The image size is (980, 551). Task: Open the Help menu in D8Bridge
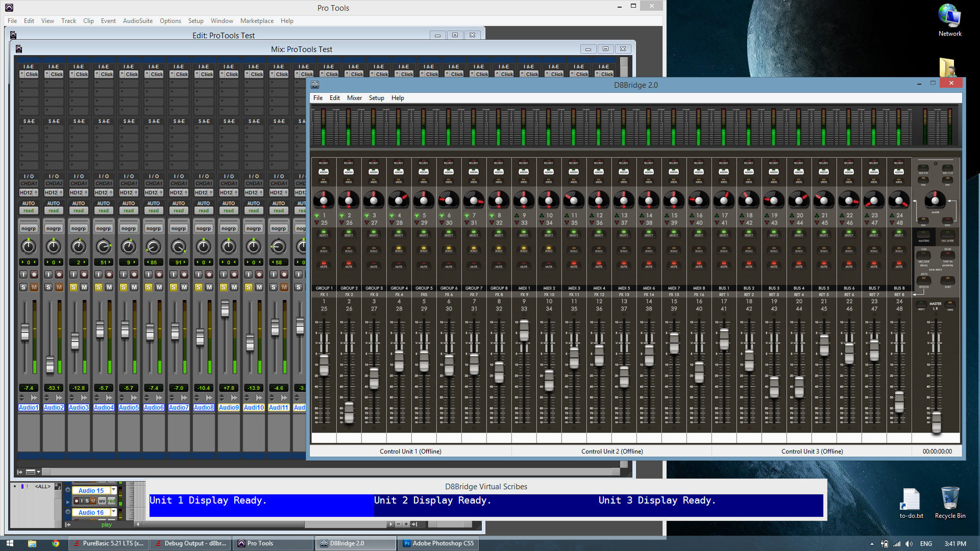398,98
